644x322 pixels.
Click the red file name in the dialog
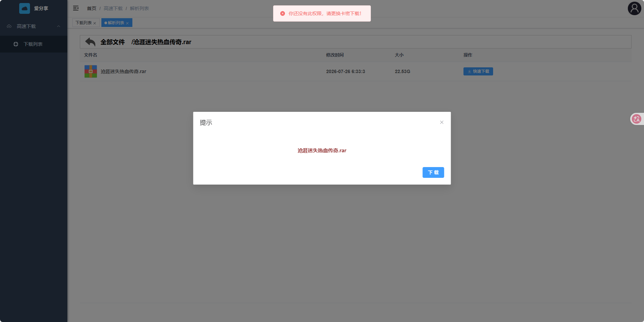[x=322, y=151]
